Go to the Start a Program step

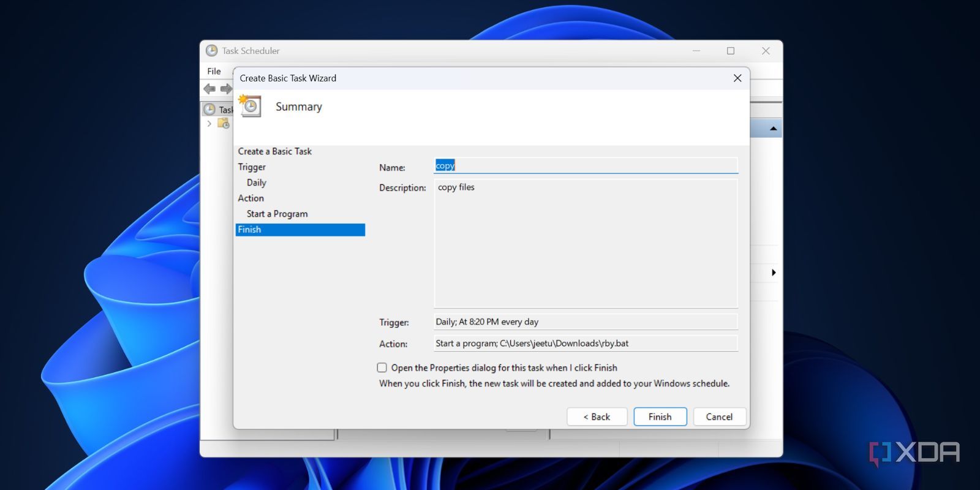[x=277, y=214]
